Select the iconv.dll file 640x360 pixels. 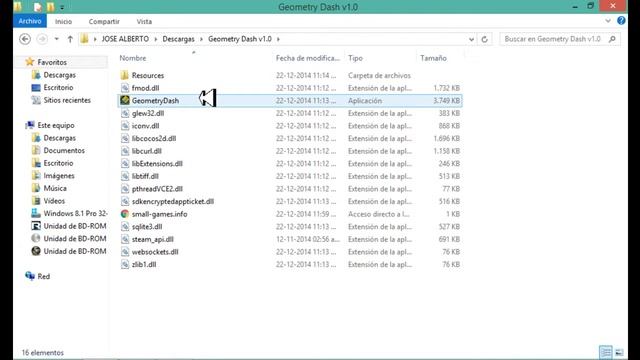pos(145,126)
